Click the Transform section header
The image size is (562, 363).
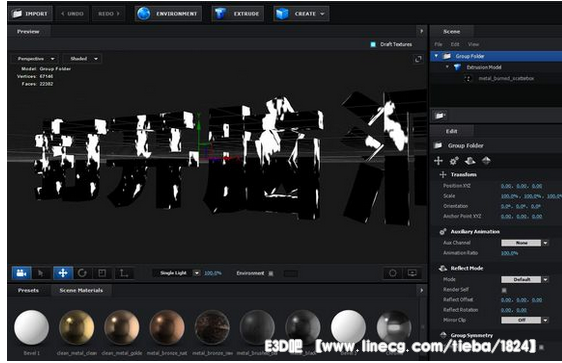[463, 175]
